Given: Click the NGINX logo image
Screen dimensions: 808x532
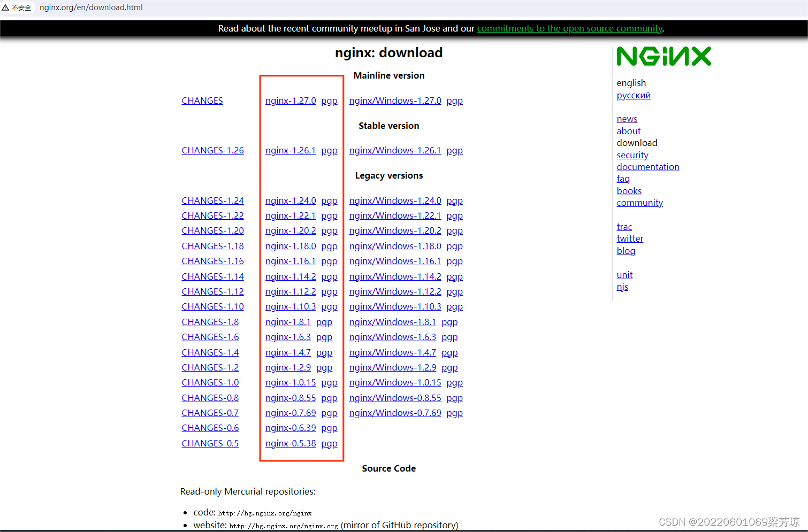Looking at the screenshot, I should tap(664, 56).
